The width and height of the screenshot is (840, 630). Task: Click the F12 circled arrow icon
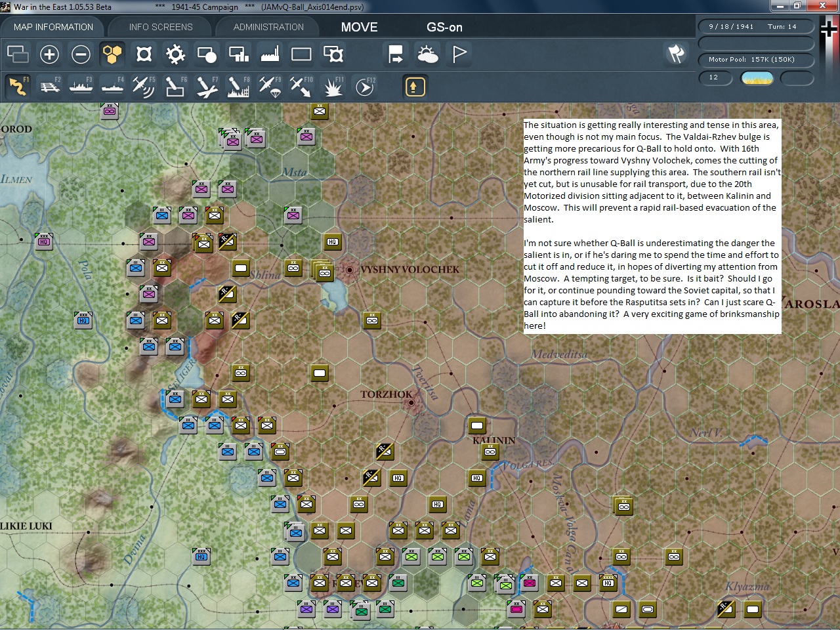pos(364,86)
